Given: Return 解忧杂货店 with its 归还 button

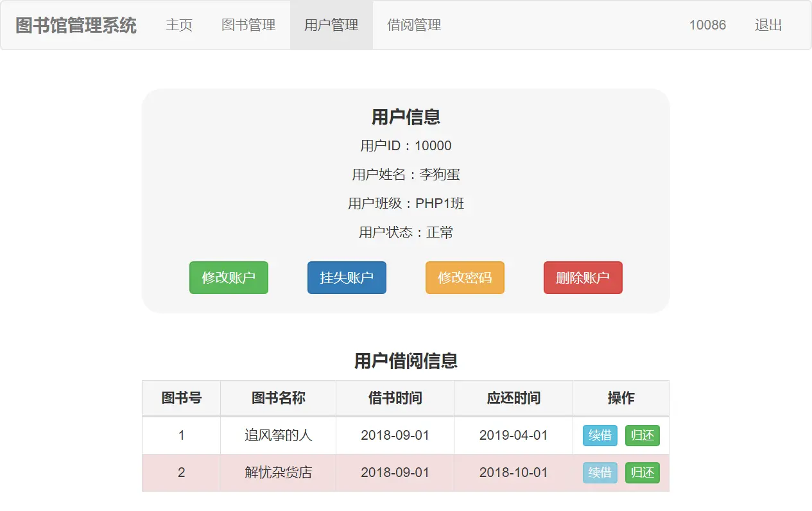Looking at the screenshot, I should [x=642, y=472].
